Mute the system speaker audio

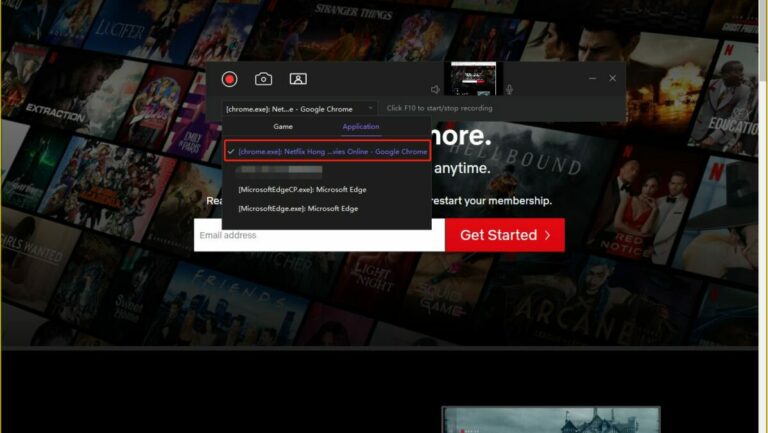435,90
